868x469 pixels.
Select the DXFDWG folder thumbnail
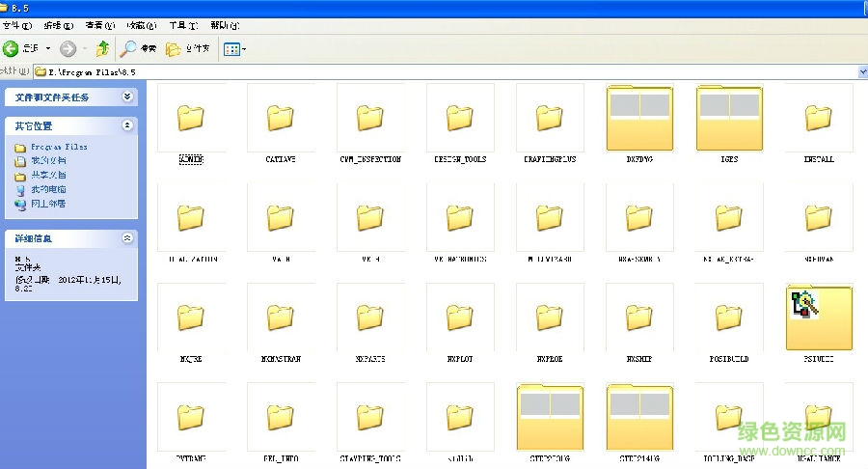639,119
